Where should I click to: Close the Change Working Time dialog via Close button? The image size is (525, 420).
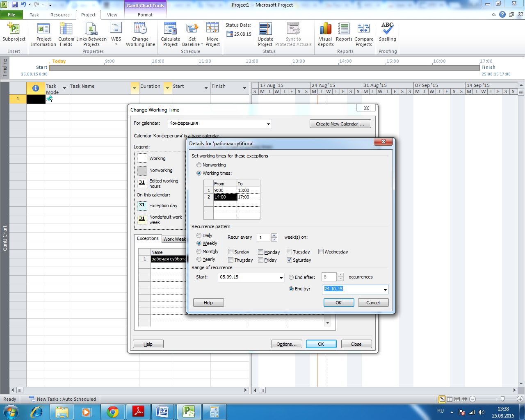click(356, 344)
